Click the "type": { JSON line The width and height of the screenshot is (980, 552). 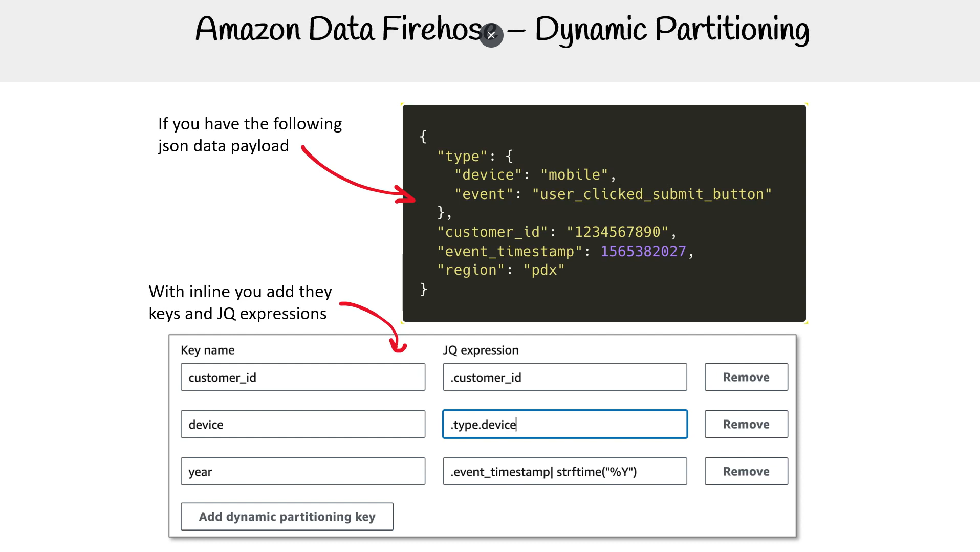pyautogui.click(x=475, y=156)
